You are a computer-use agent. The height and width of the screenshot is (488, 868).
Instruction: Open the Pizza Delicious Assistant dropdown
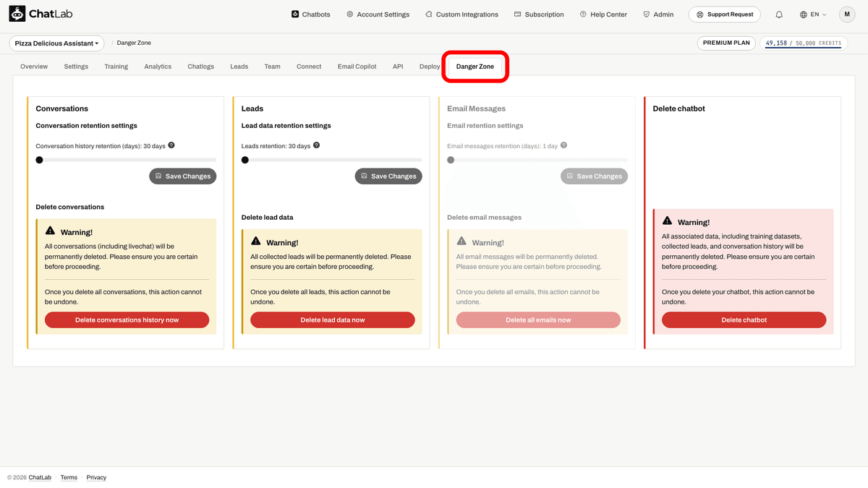56,43
